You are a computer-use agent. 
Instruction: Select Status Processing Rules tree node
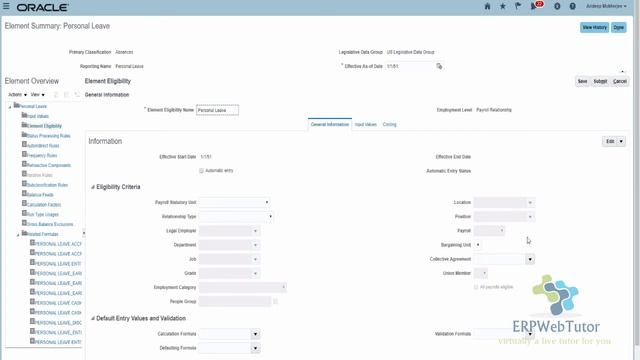click(x=46, y=136)
